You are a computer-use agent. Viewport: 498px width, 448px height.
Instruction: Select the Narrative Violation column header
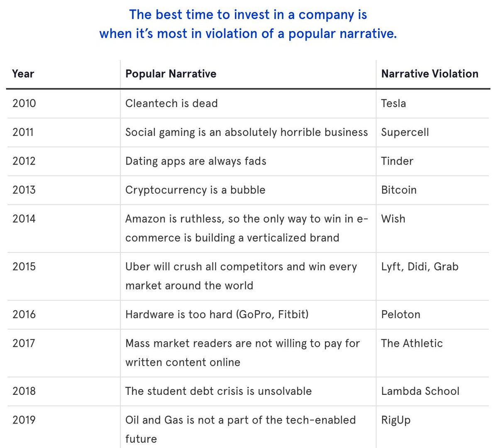click(430, 74)
